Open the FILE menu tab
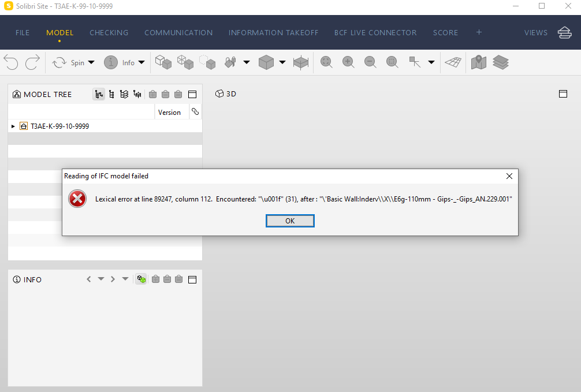581x392 pixels. pos(23,32)
